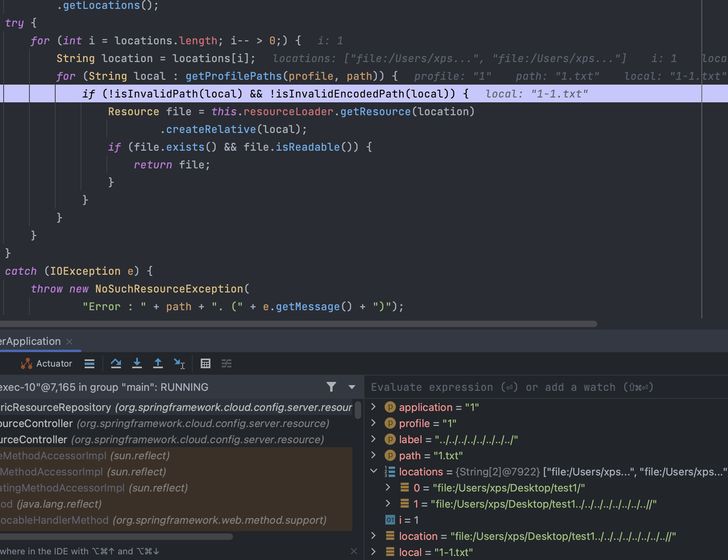Click the editor horizontal scrollbar
The width and height of the screenshot is (728, 560).
(298, 324)
